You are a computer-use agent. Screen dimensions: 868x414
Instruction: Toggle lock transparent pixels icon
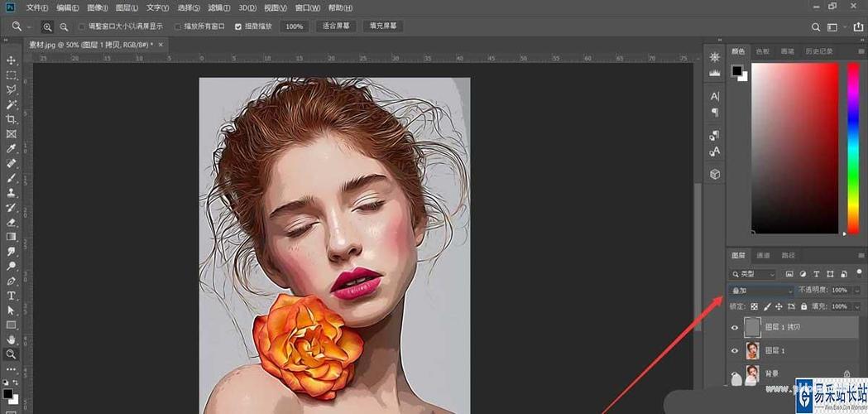point(754,306)
